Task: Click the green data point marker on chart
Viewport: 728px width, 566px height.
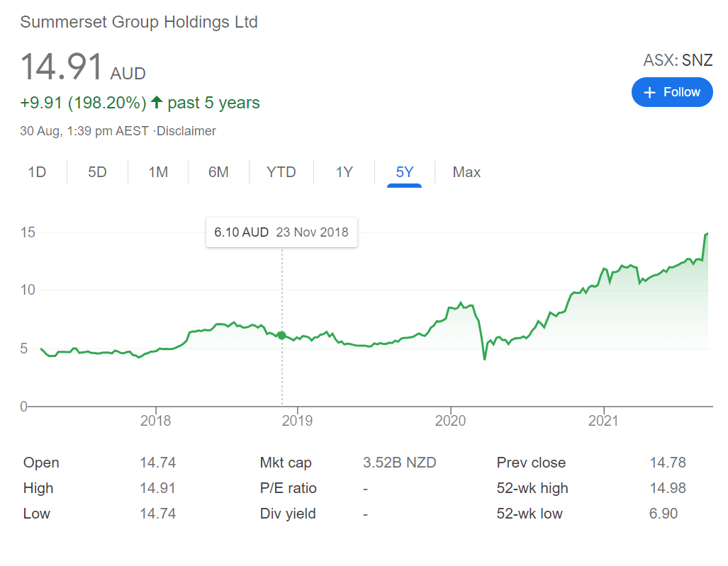Action: coord(281,336)
